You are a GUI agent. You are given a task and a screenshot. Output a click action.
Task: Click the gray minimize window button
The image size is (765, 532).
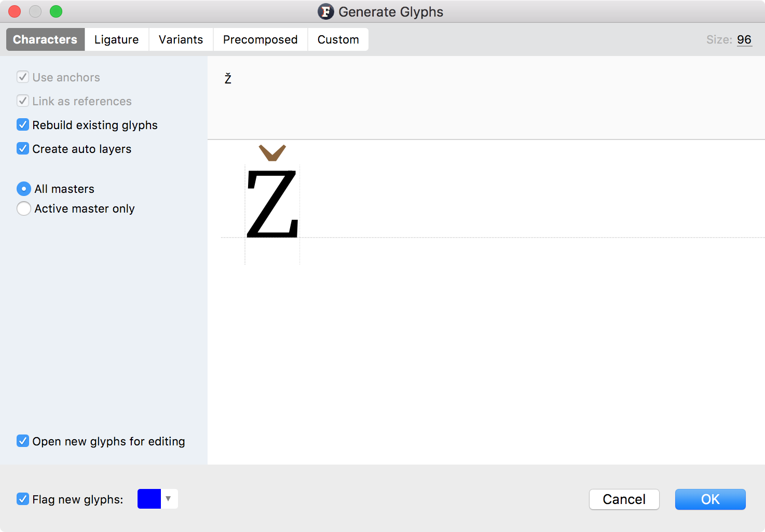click(35, 11)
